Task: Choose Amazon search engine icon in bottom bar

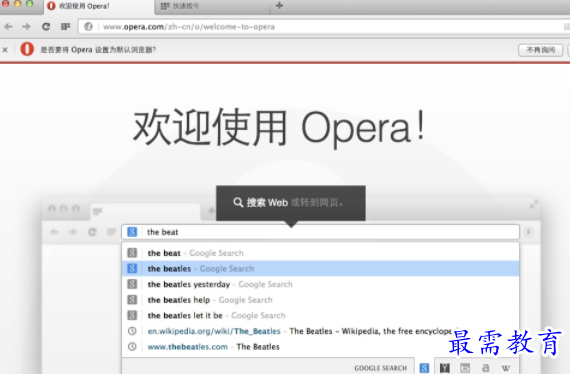Action: click(x=485, y=368)
